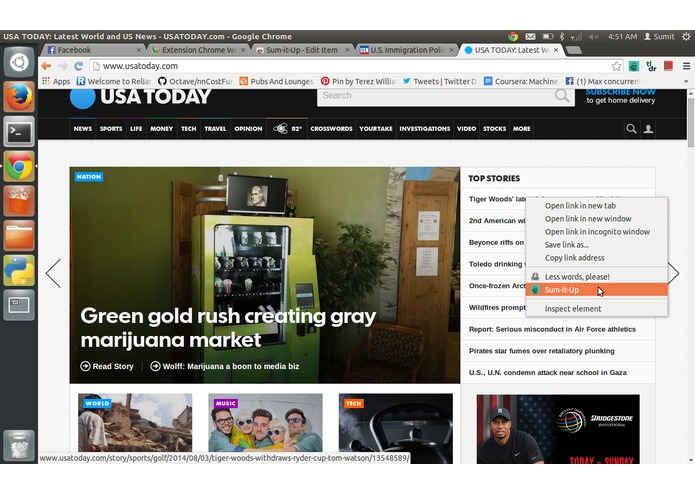This screenshot has height=494, width=695.
Task: Reload the page with the refresh icon
Action: 78,66
